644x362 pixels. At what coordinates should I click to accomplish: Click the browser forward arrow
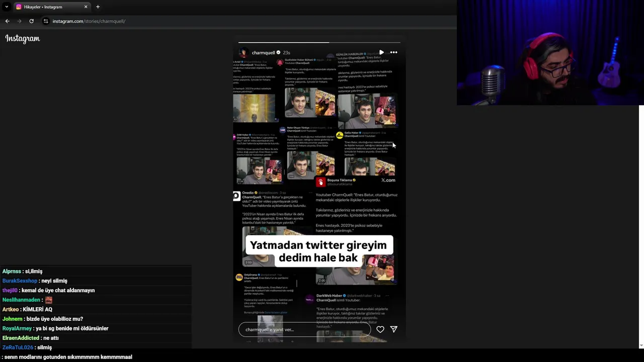[x=19, y=21]
